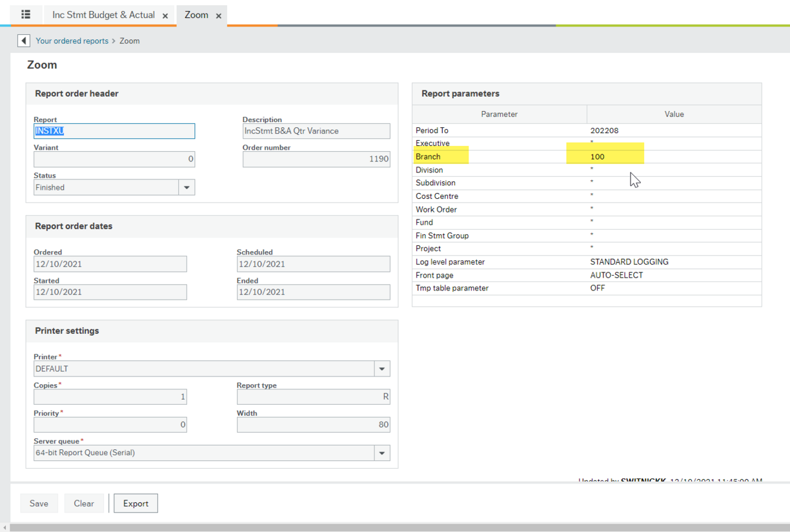Click the horizontal scrollbar at page bottom
Viewport: 790px width, 532px height.
tap(395, 527)
